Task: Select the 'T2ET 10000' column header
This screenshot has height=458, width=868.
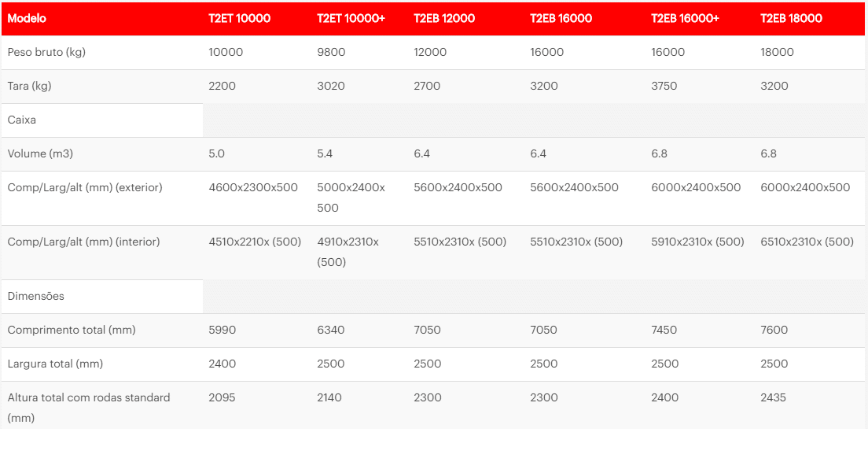Action: (x=239, y=18)
